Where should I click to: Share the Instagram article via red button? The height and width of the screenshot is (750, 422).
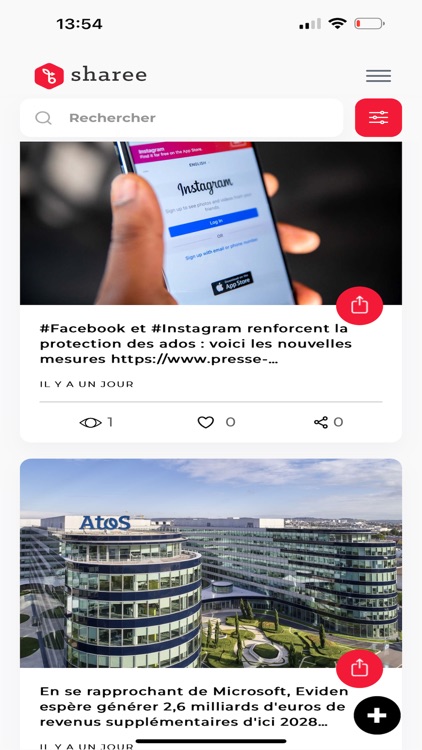tap(359, 305)
